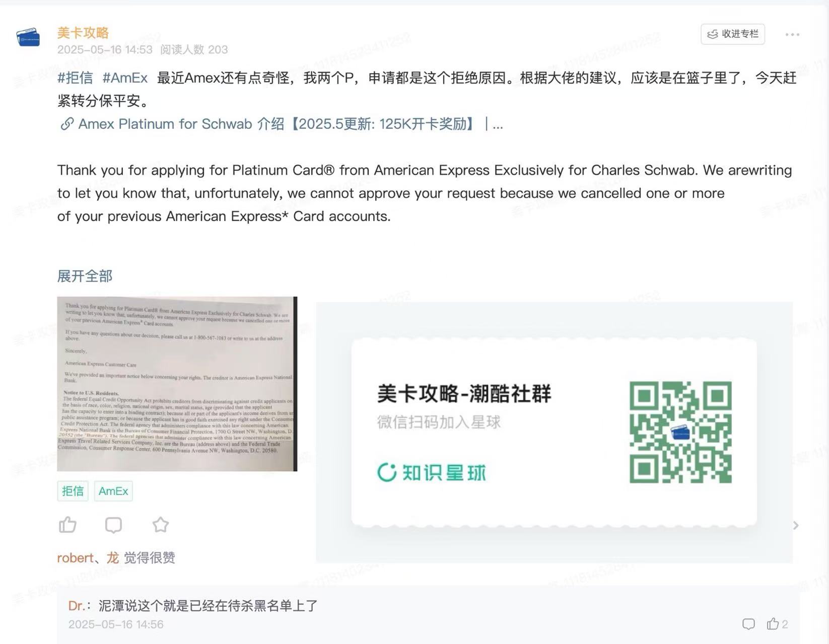Add post to column with 收进专栏
This screenshot has width=829, height=644.
tap(733, 34)
